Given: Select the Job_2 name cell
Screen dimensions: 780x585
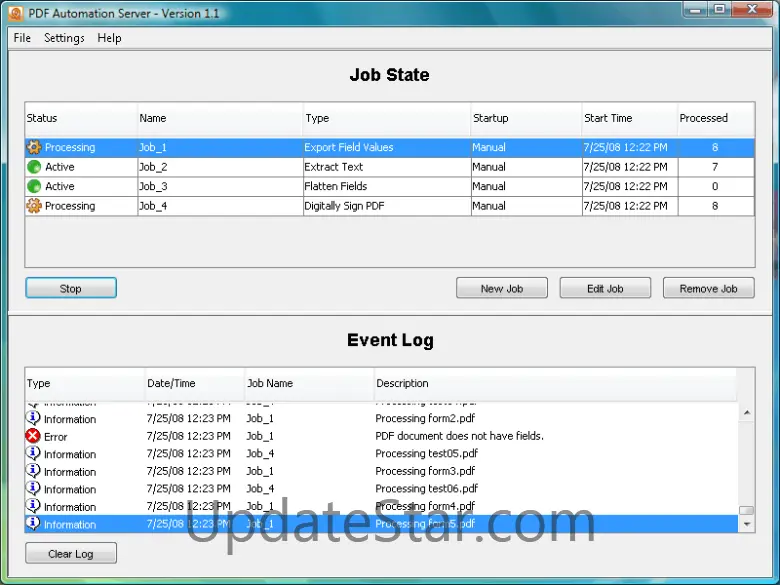Looking at the screenshot, I should [x=220, y=167].
